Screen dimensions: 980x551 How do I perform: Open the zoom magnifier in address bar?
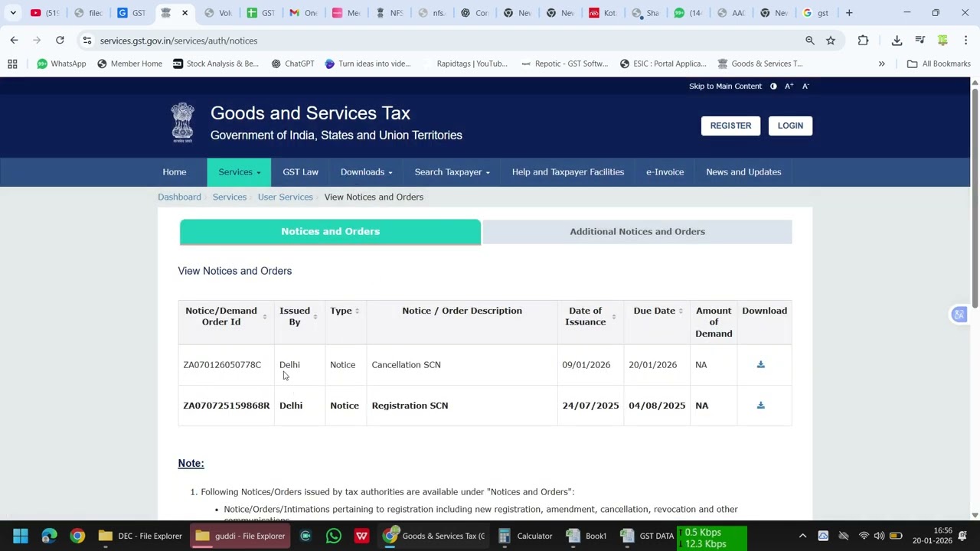click(810, 41)
